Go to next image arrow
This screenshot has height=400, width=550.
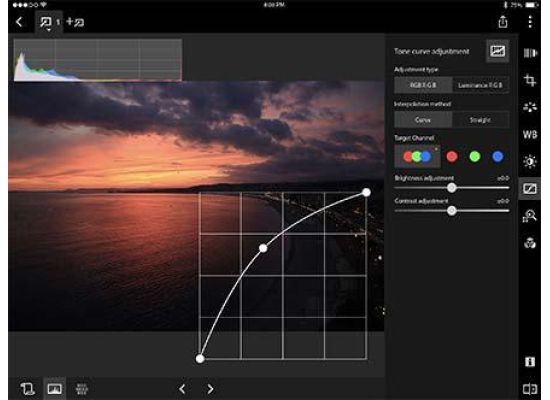(210, 389)
